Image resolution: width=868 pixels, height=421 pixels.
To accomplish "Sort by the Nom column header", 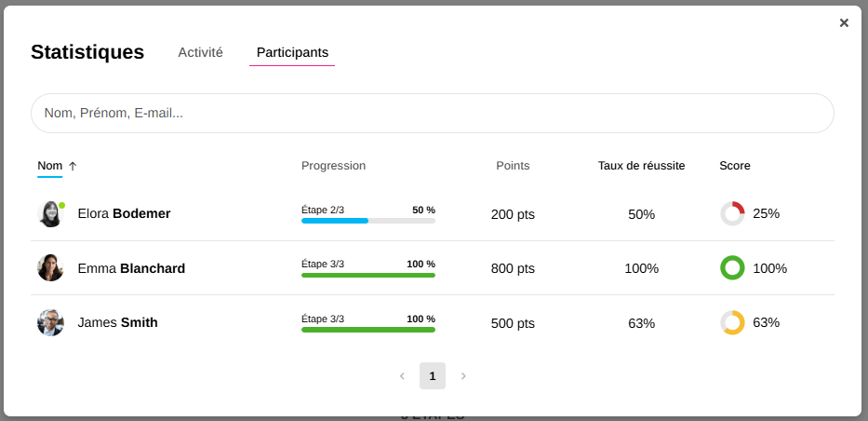I will point(49,166).
